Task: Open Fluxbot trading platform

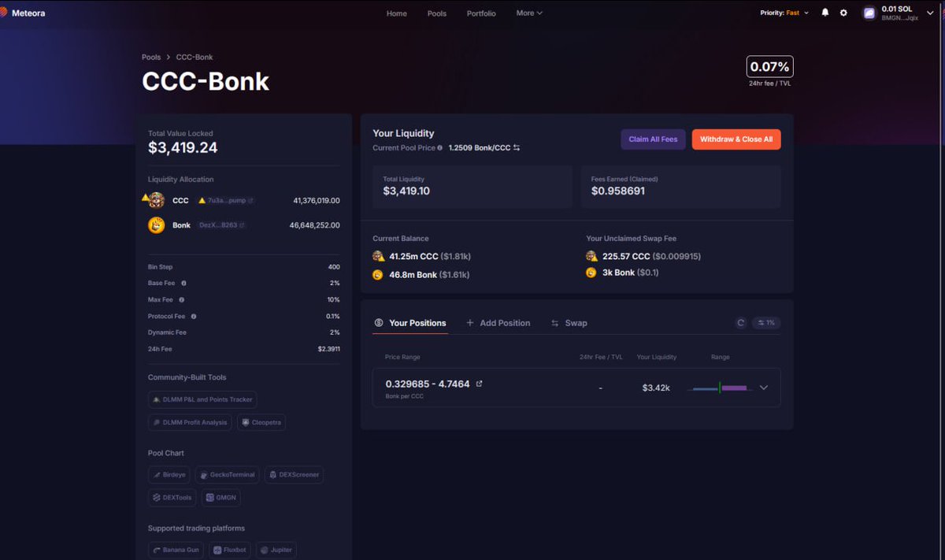Action: coord(230,550)
